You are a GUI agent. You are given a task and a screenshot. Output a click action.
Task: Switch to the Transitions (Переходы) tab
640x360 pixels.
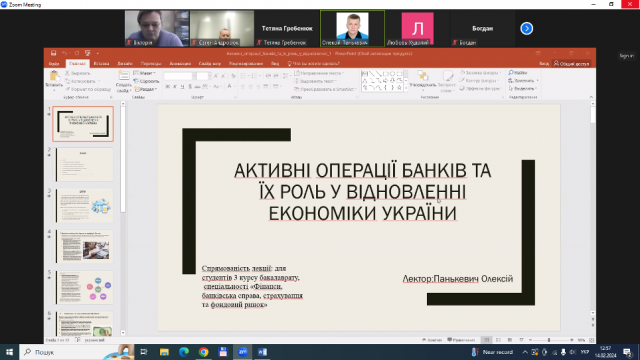pyautogui.click(x=151, y=64)
